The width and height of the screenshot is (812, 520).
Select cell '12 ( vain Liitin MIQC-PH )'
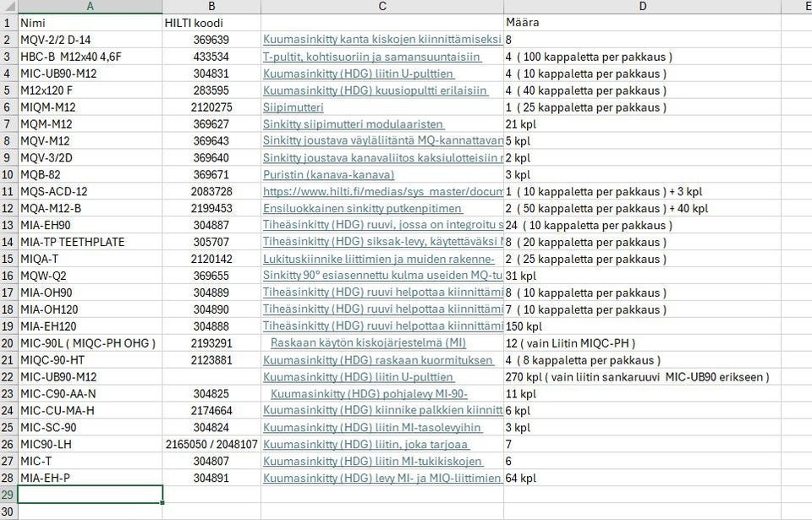coord(642,343)
